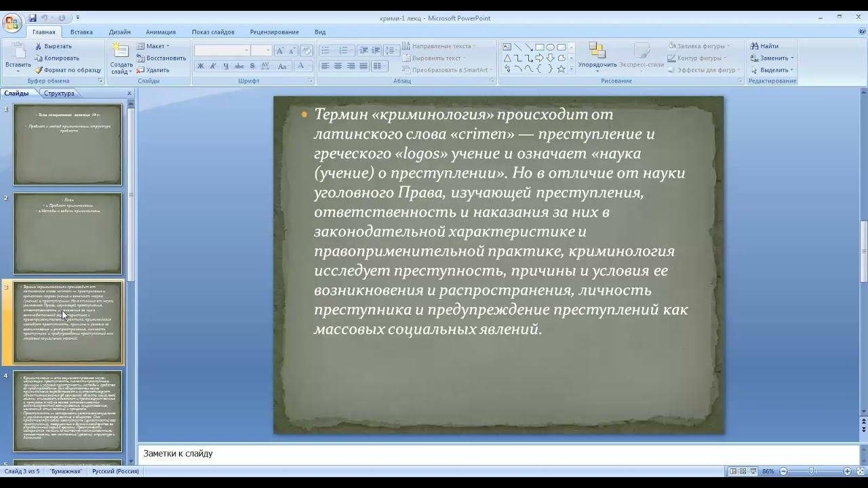868x488 pixels.
Task: Click Формат по образцу (Format Painter)
Action: pos(68,70)
